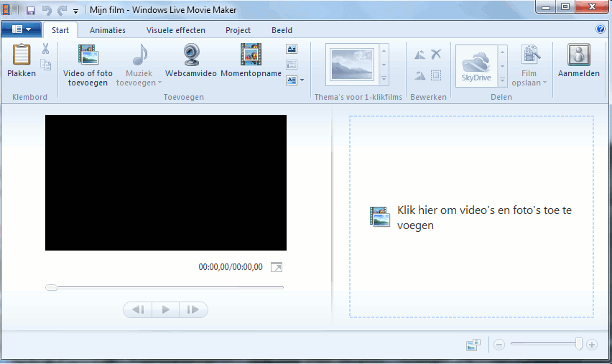Expand the Delen sharing gallery
The image size is (612, 364).
503,80
